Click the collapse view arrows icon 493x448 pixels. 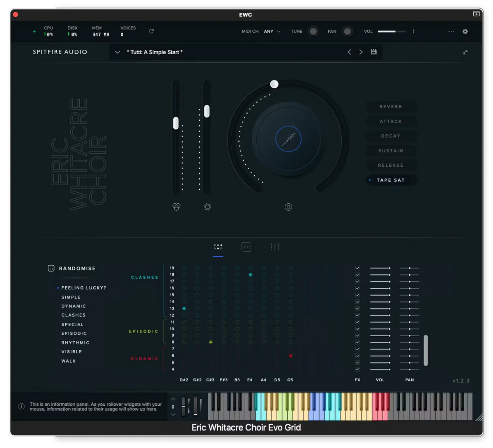point(465,52)
